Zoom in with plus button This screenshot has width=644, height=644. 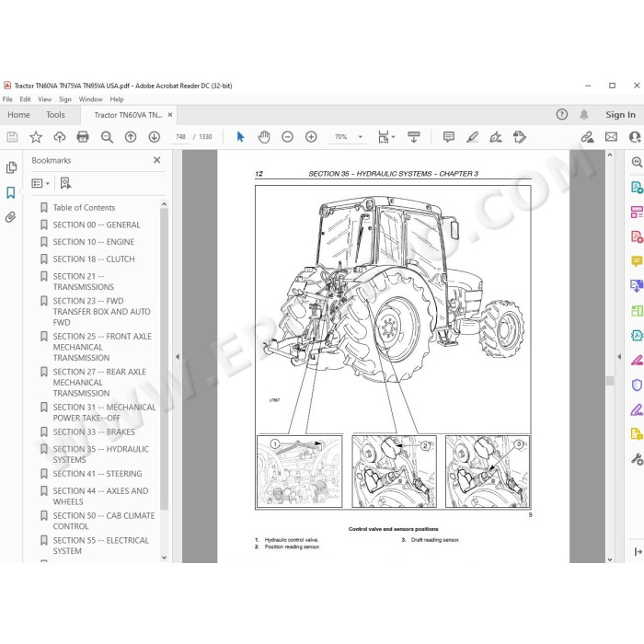click(311, 137)
